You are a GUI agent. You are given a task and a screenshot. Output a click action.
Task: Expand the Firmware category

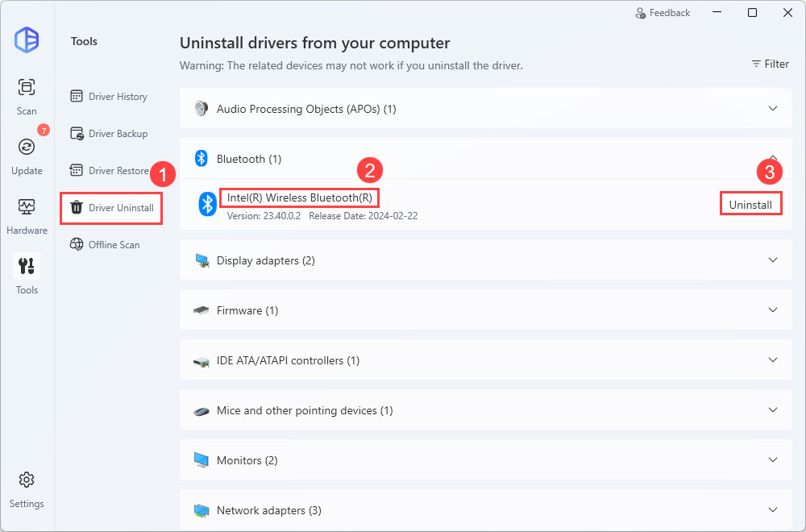(x=772, y=310)
